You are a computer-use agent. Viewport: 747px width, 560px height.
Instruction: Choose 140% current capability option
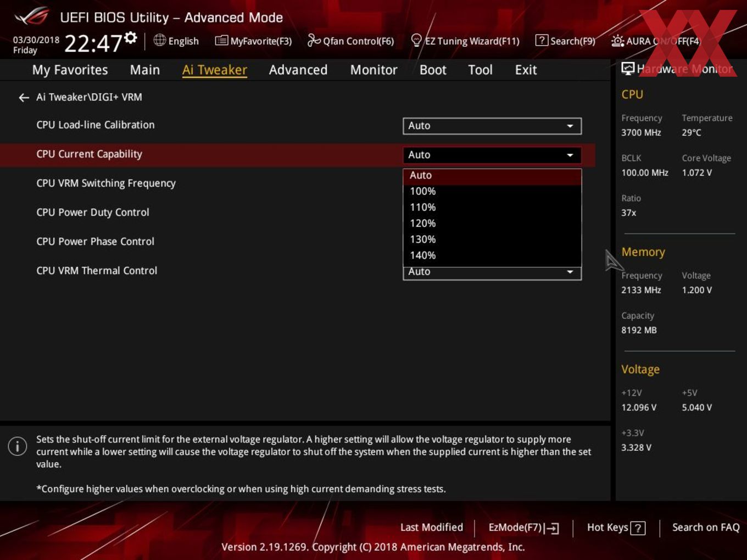[x=492, y=255]
